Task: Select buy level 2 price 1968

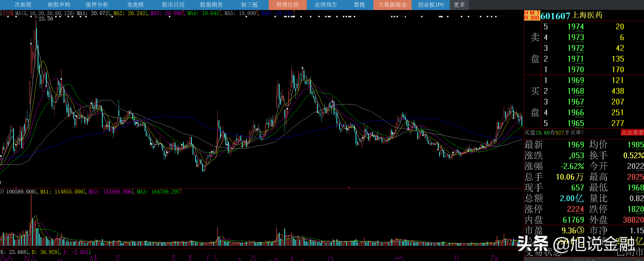Action: (x=576, y=91)
